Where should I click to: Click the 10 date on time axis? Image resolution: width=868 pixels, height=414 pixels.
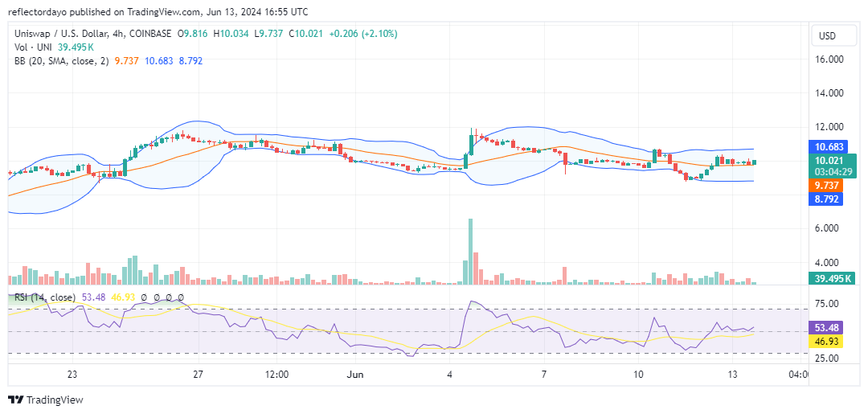pos(638,374)
